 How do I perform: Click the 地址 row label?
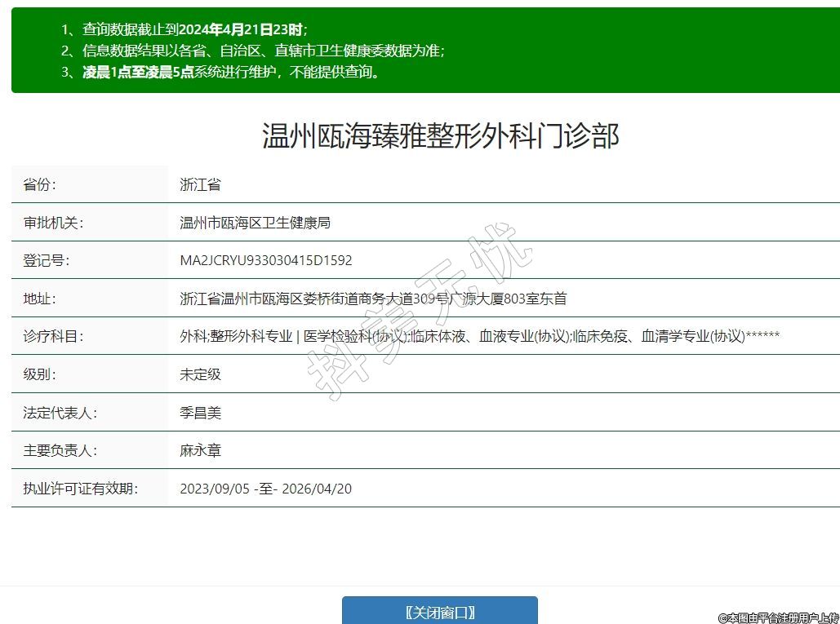[39, 299]
